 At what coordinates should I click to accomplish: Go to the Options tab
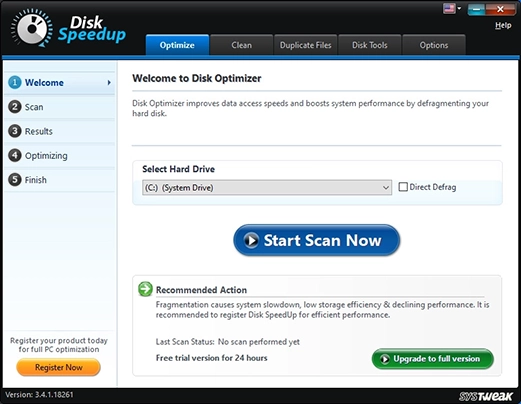[x=434, y=45]
